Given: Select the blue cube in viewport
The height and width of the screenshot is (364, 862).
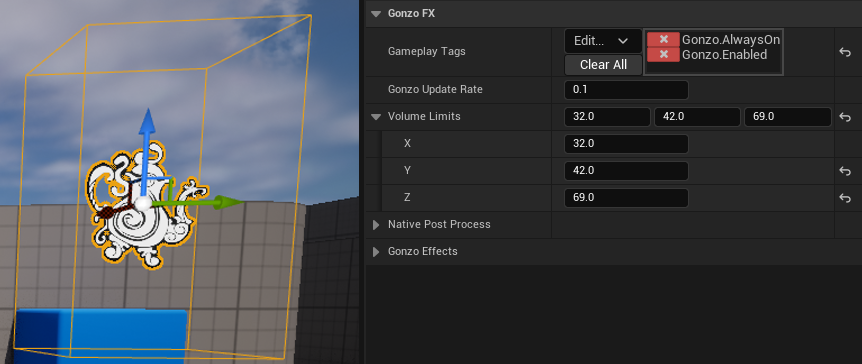Looking at the screenshot, I should [100, 335].
